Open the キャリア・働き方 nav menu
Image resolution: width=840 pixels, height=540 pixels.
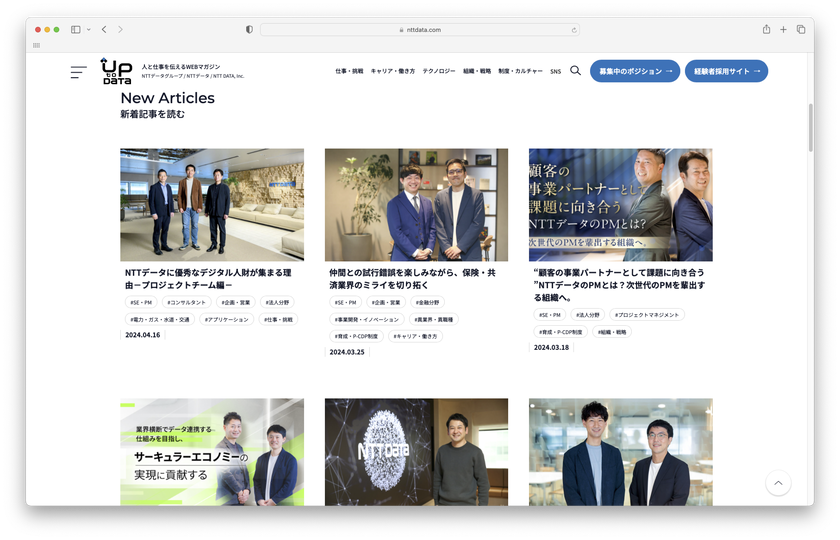pos(393,71)
